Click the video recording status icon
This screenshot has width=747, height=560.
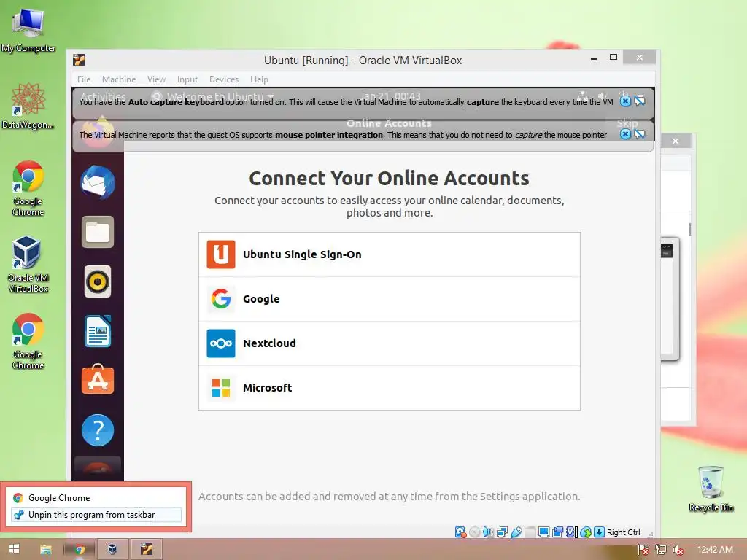557,532
